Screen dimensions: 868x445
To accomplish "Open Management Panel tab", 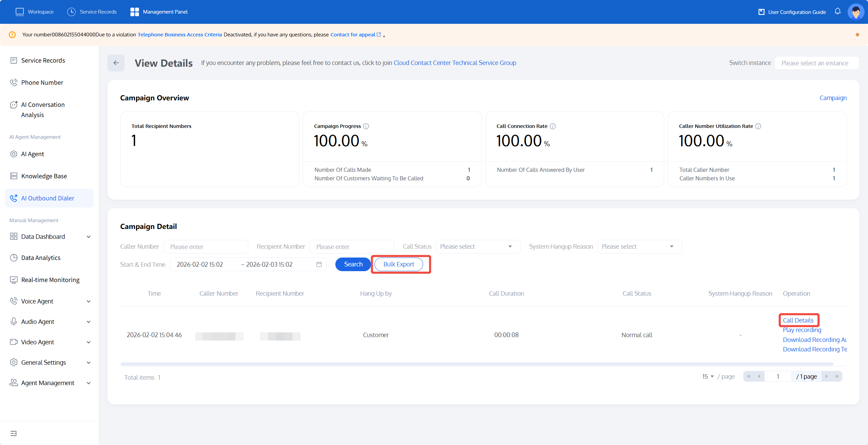I will pos(159,12).
